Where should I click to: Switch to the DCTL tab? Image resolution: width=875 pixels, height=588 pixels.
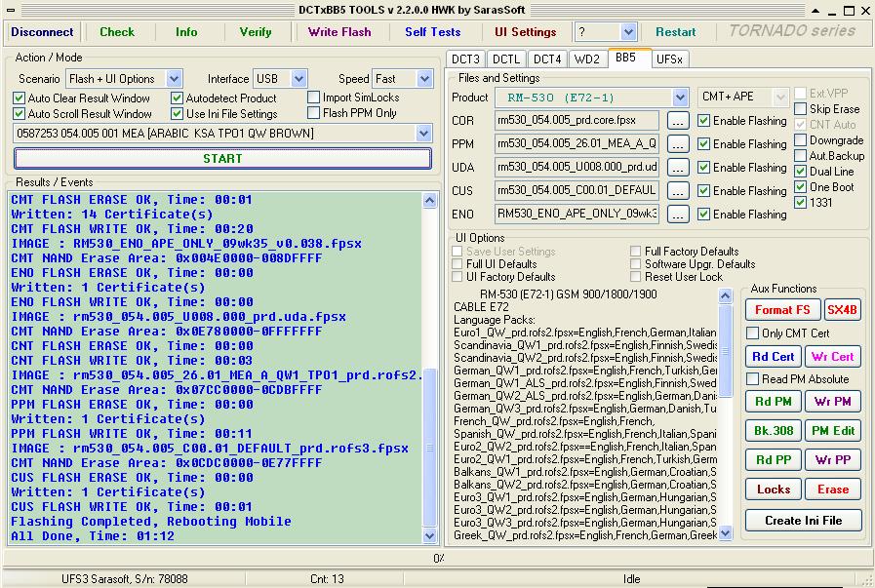(506, 59)
